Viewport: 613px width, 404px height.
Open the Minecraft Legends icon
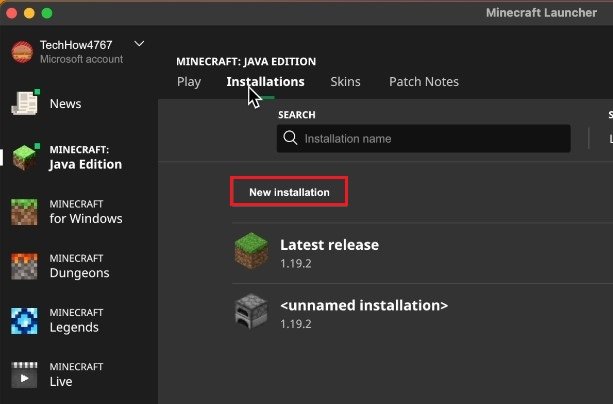[x=24, y=320]
